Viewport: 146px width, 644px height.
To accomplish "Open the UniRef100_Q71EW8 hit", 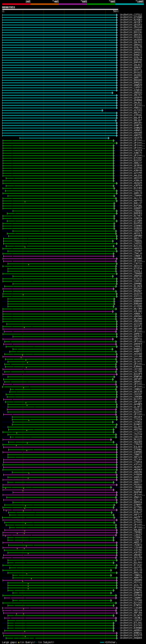I will click(x=131, y=17).
